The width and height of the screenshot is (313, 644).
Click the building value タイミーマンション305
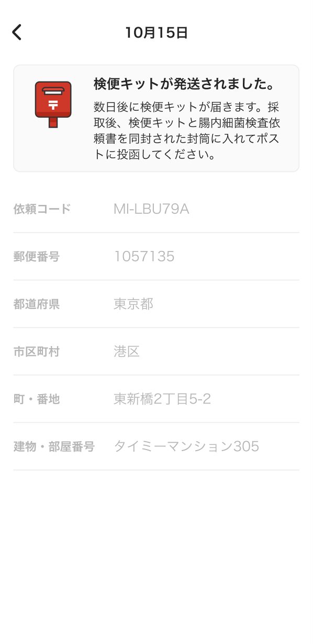click(x=186, y=446)
